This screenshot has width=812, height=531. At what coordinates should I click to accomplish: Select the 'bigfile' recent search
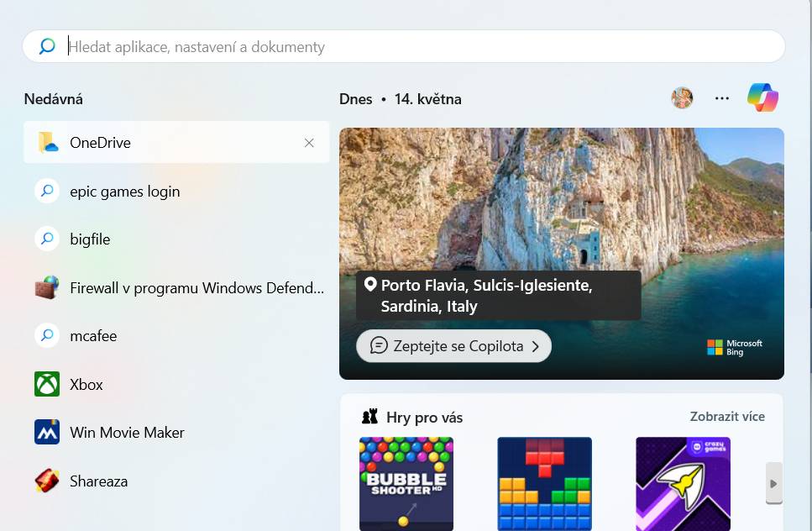point(90,239)
